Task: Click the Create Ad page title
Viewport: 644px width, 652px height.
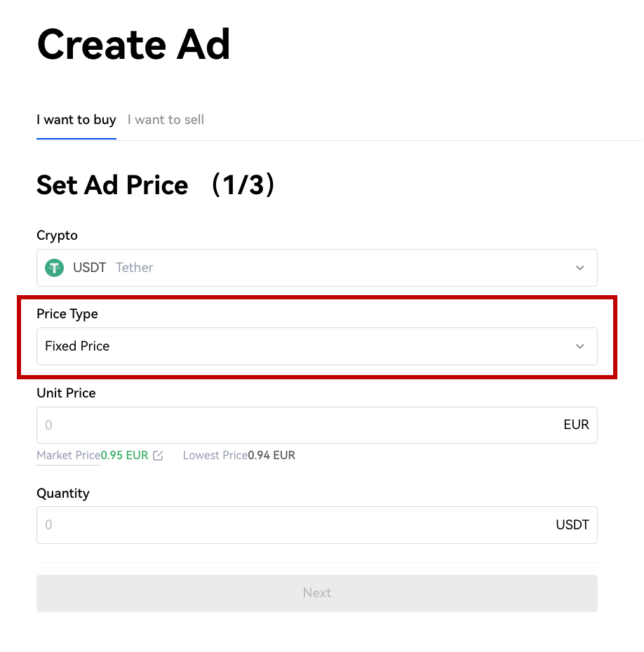Action: [133, 44]
